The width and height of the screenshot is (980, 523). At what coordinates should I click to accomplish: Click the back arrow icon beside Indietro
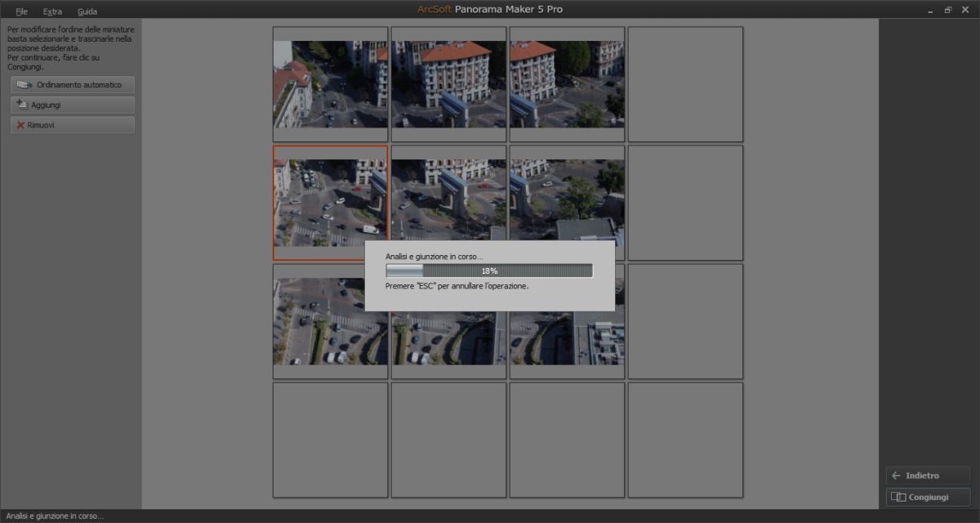tap(896, 476)
